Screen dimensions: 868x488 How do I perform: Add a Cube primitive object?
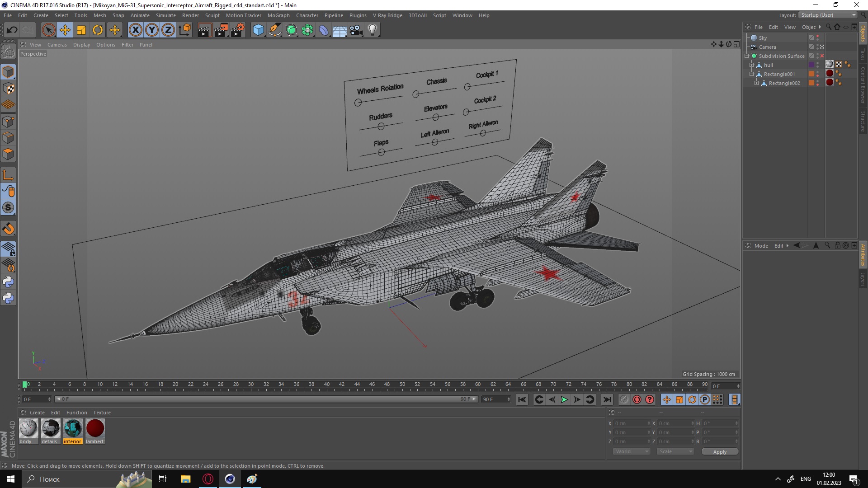258,30
